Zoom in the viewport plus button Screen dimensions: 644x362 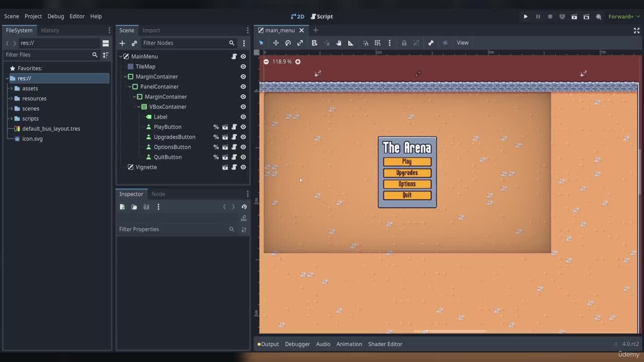298,62
